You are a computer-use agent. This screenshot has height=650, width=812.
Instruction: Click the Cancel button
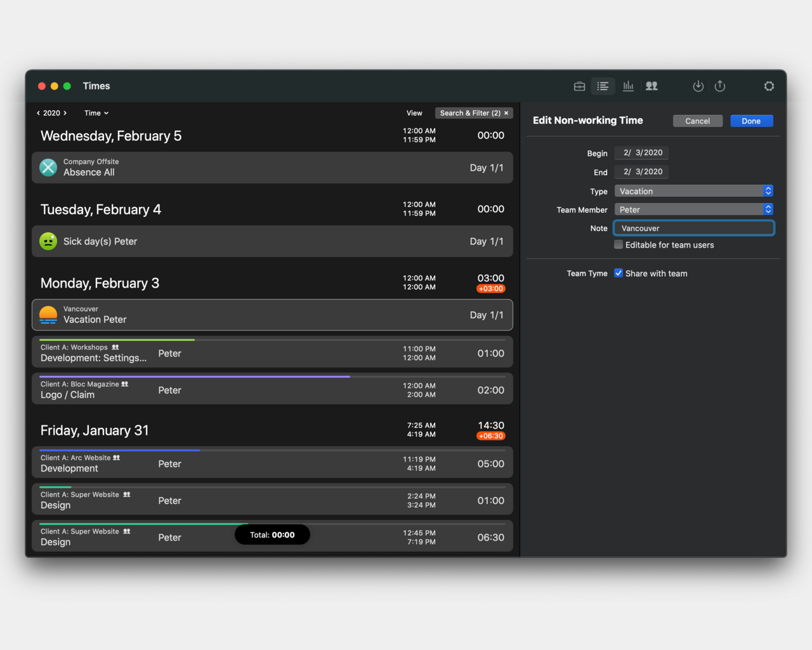(697, 121)
